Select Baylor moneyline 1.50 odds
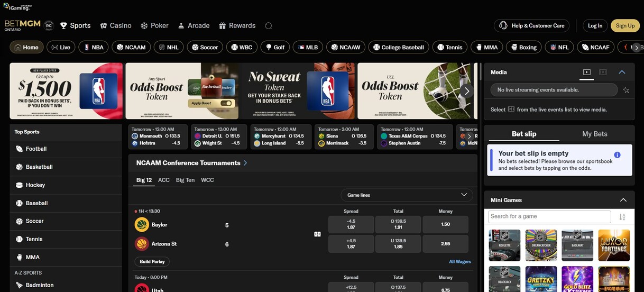Image resolution: width=644 pixels, height=292 pixels. tap(445, 224)
